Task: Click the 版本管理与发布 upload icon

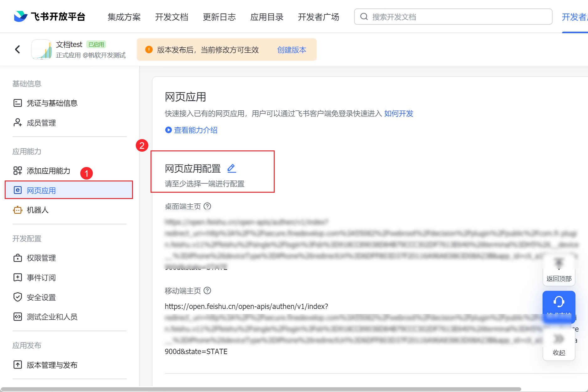Action: (x=18, y=365)
